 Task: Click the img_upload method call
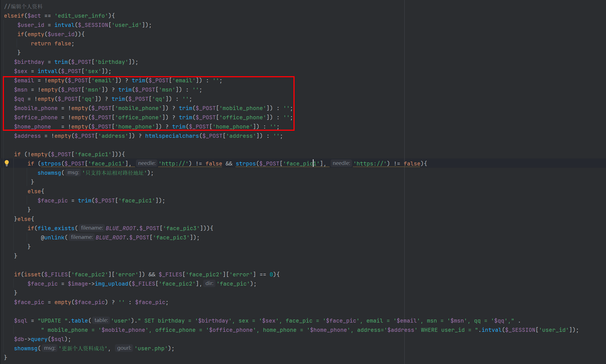112,284
